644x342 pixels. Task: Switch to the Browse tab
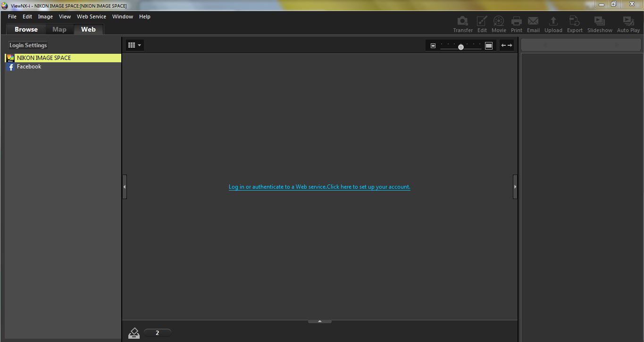26,29
